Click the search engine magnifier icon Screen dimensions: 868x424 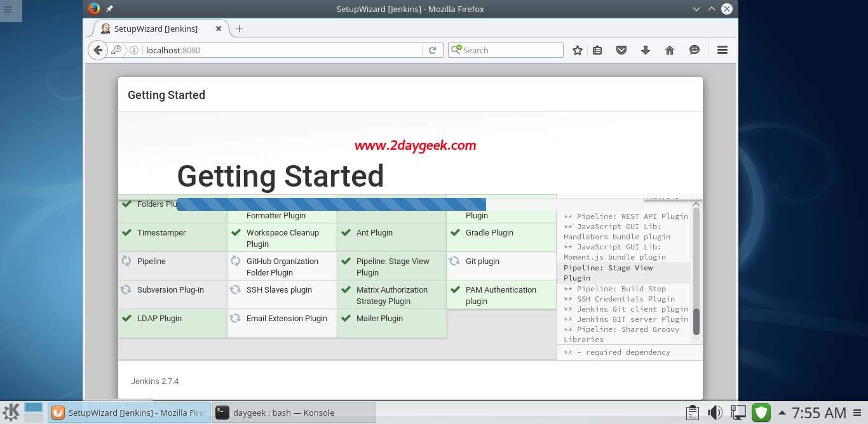456,50
